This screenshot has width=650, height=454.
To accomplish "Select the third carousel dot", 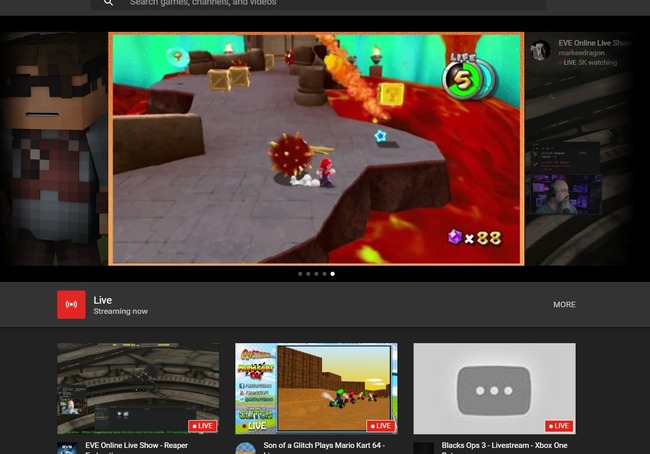I will (x=316, y=274).
